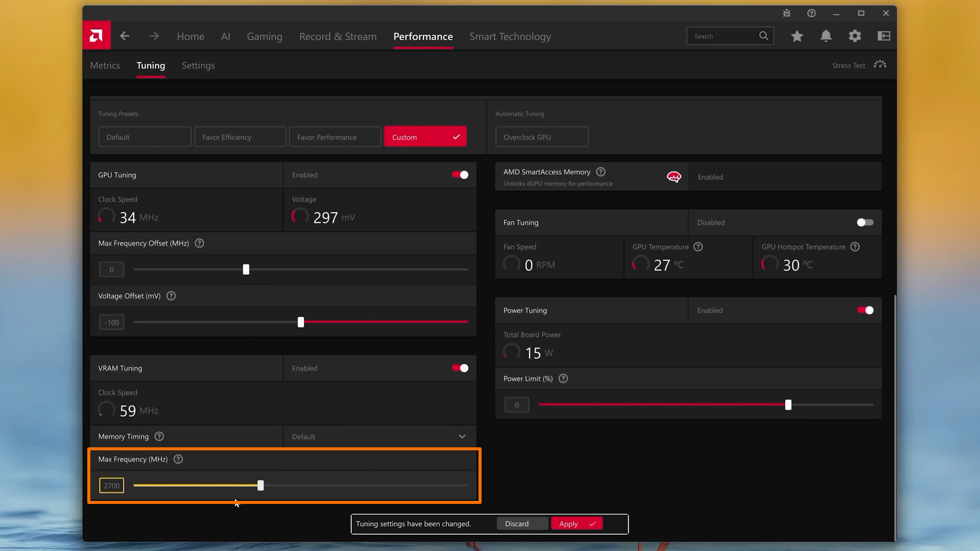Disable the VRAM Tuning toggle
The height and width of the screenshot is (551, 980).
click(460, 368)
